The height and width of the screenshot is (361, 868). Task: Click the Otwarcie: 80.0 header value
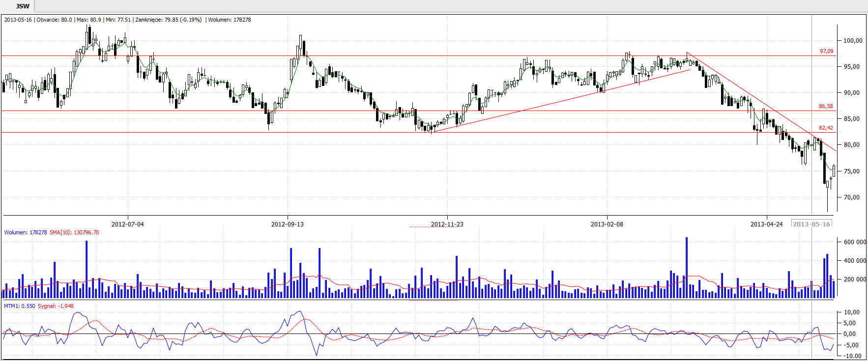pos(54,20)
